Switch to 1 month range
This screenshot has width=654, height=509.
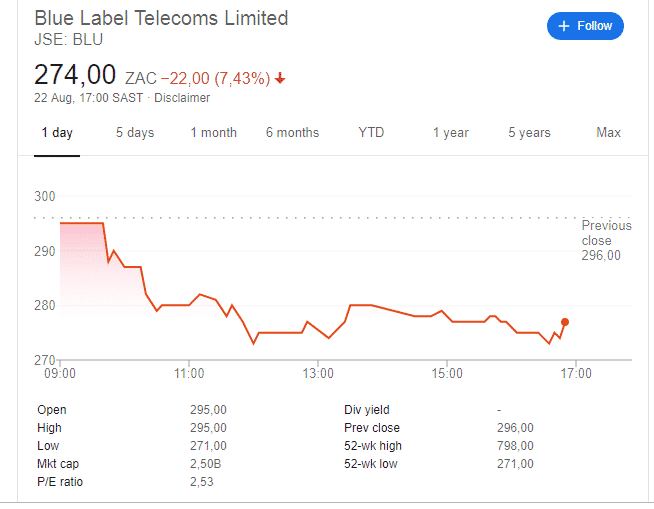(214, 133)
